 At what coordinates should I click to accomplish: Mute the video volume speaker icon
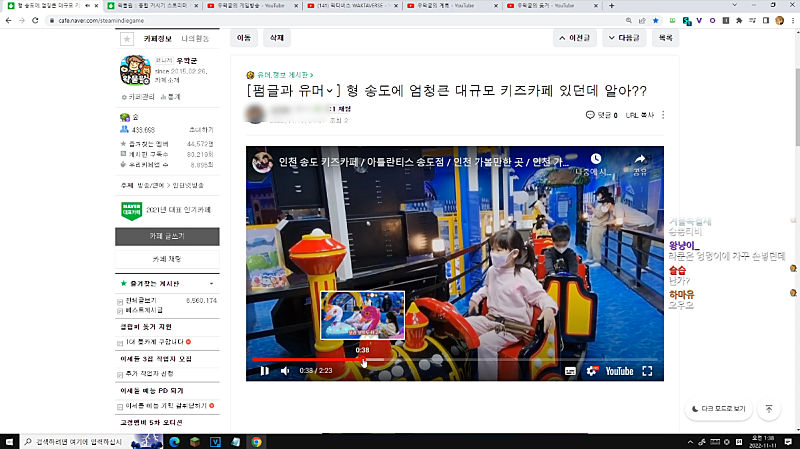pos(285,371)
